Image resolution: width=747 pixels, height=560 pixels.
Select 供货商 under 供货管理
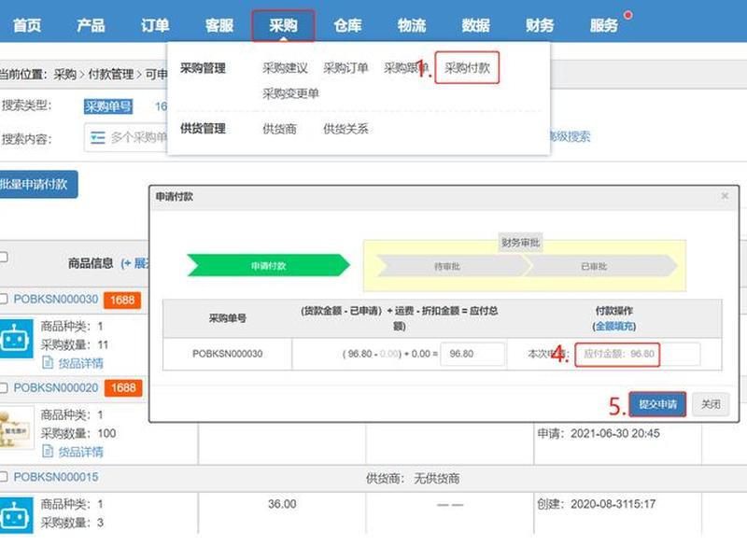[x=279, y=129]
